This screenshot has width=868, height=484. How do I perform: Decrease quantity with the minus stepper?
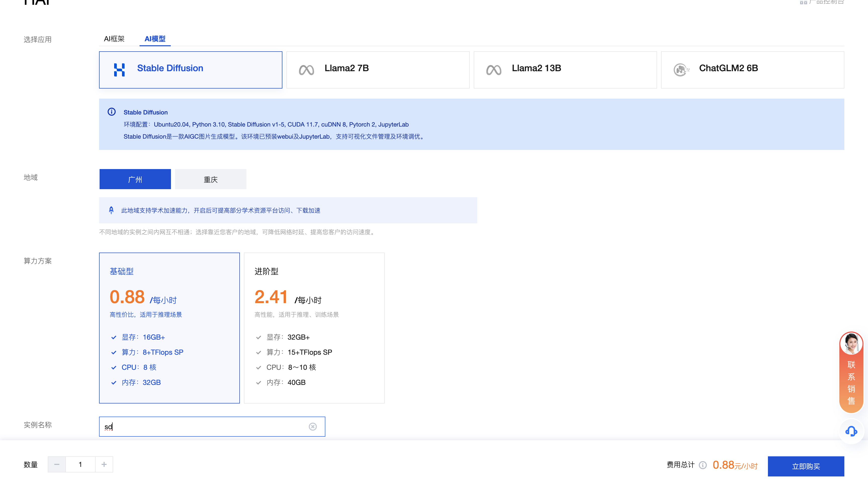point(57,464)
